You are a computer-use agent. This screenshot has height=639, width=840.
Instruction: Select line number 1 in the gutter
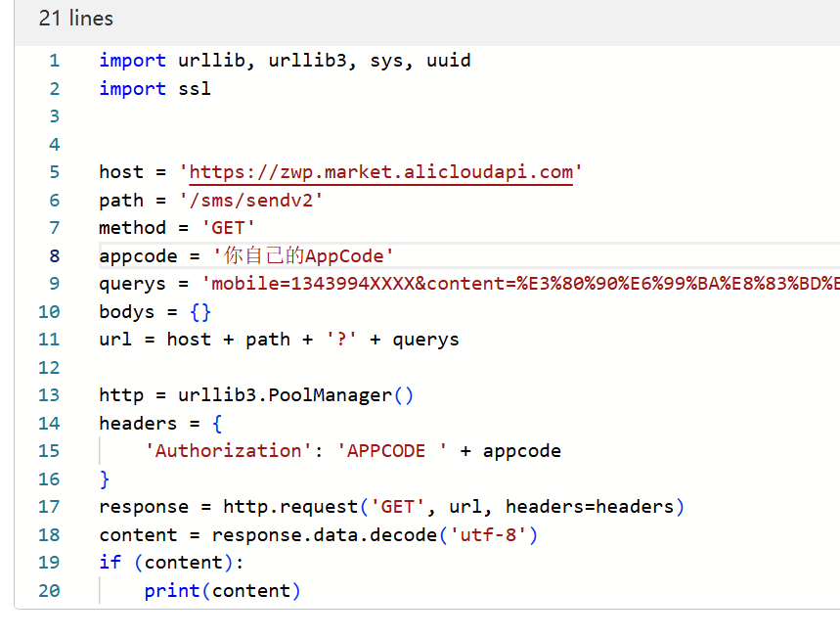(54, 60)
